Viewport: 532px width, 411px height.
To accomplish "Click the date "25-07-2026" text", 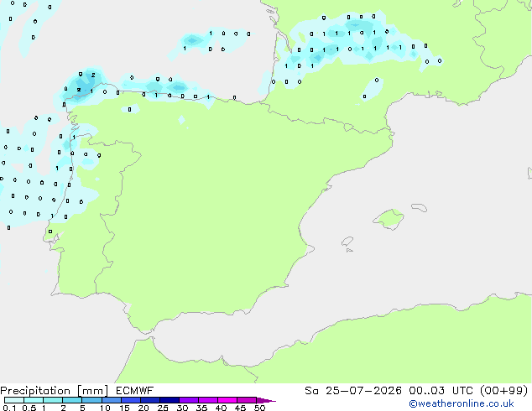I will pyautogui.click(x=363, y=391).
